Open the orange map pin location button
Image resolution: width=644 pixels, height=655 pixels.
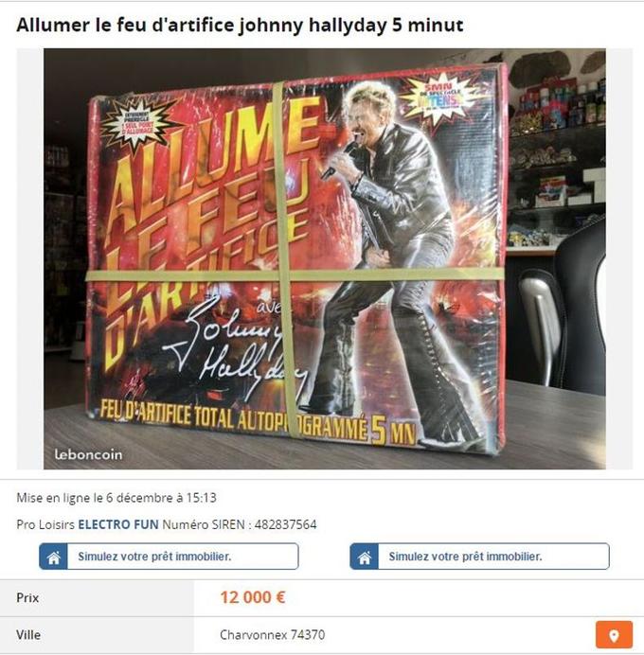point(614,635)
